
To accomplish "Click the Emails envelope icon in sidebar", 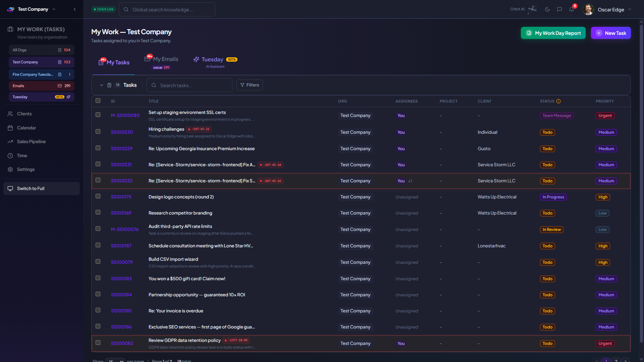I will pos(60,86).
